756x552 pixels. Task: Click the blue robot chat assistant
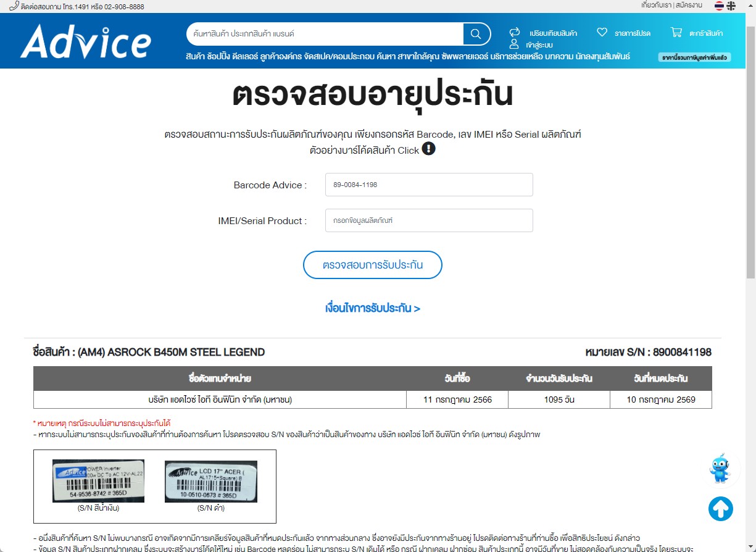(x=720, y=469)
